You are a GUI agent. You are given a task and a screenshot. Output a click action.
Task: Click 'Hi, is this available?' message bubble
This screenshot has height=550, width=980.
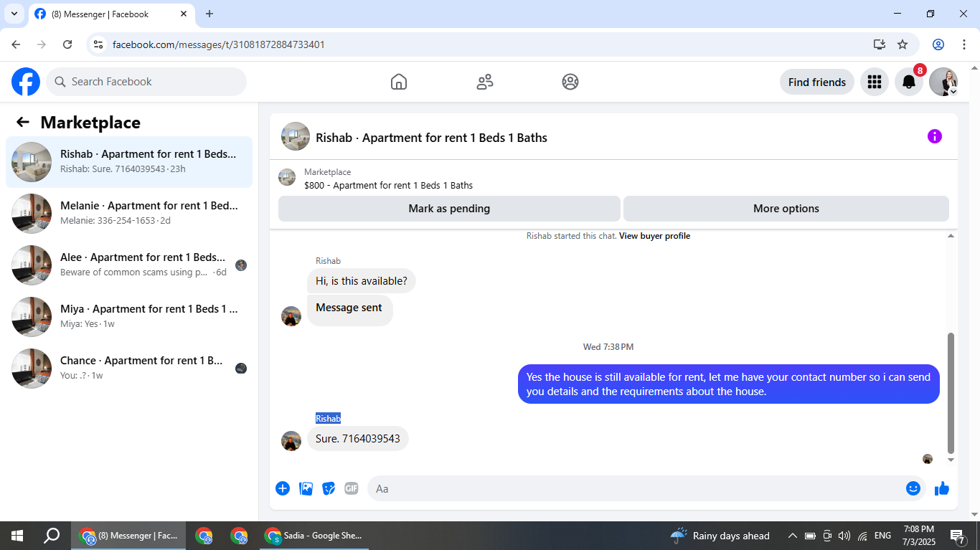(362, 280)
